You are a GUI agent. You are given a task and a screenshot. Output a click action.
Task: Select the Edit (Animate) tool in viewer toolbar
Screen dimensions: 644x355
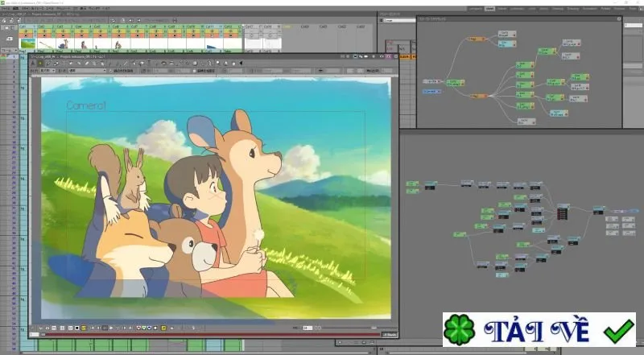coord(33,63)
